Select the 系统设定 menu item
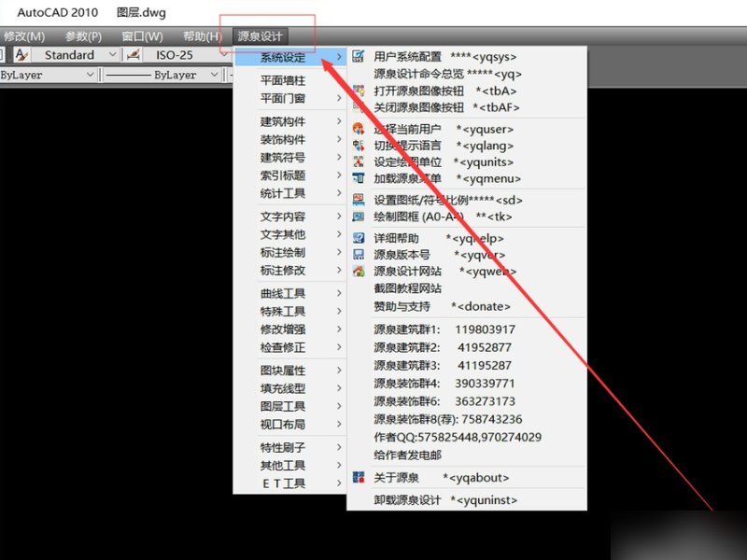This screenshot has height=560, width=747. tap(290, 58)
